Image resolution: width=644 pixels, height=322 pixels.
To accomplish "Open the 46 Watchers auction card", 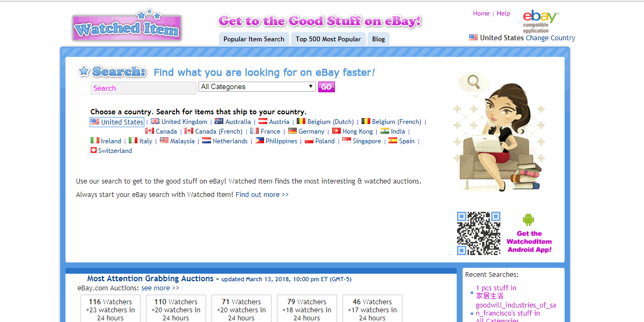I will tap(372, 309).
